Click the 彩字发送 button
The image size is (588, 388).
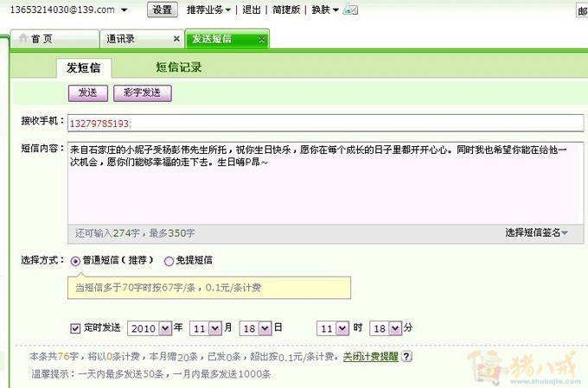point(143,93)
